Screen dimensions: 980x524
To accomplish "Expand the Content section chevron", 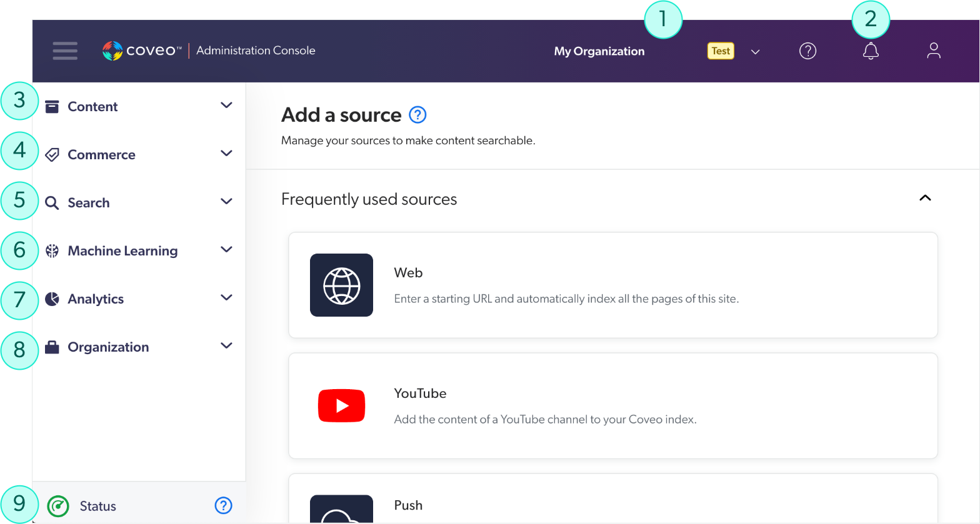I will coord(226,106).
